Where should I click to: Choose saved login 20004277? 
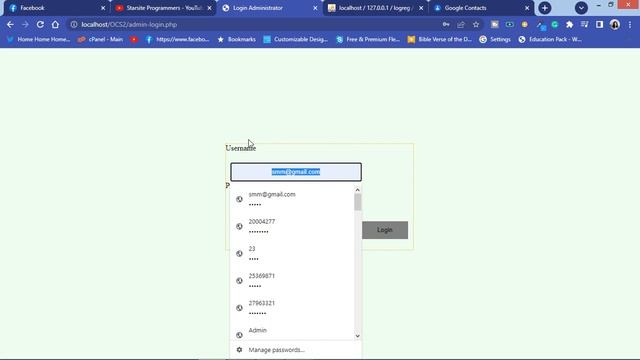click(292, 226)
